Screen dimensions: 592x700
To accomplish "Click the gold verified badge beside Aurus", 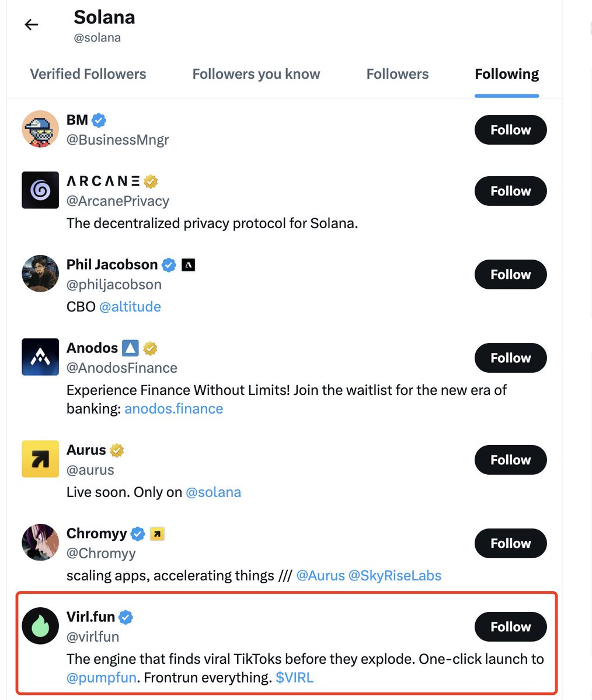I will (x=117, y=450).
